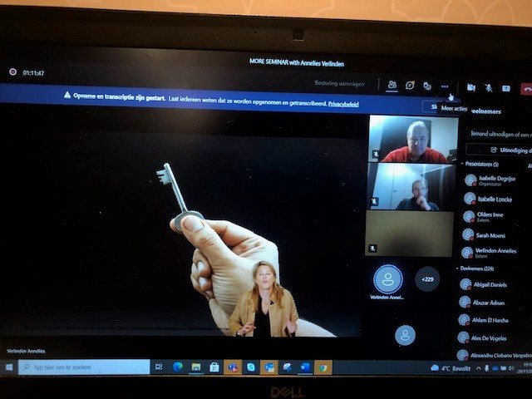
Task: Open the meeting chat icon
Action: 410,85
